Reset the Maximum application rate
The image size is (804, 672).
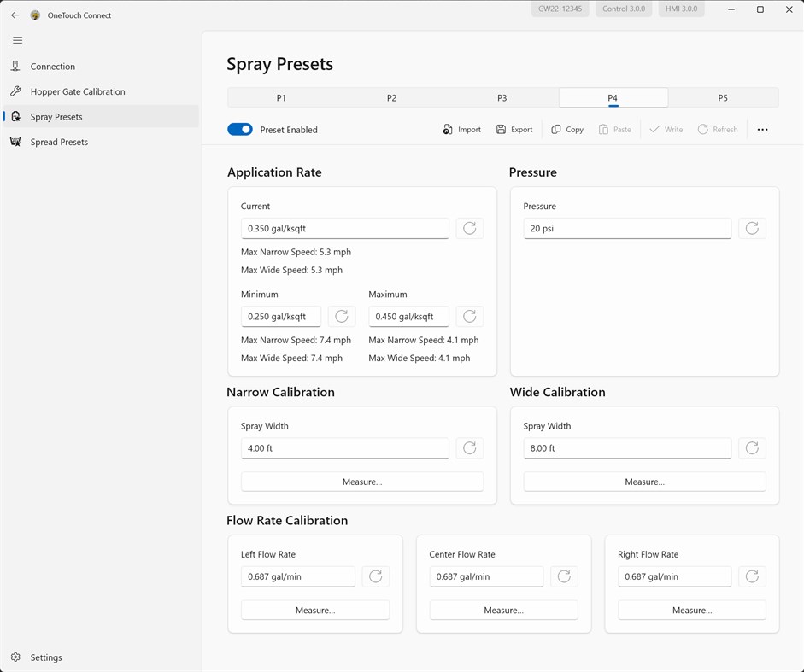click(x=469, y=316)
